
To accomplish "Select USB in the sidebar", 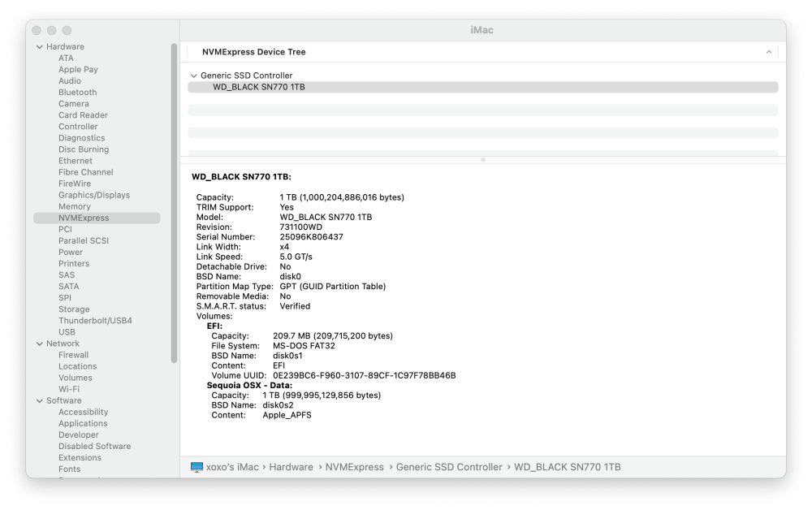I will click(67, 332).
